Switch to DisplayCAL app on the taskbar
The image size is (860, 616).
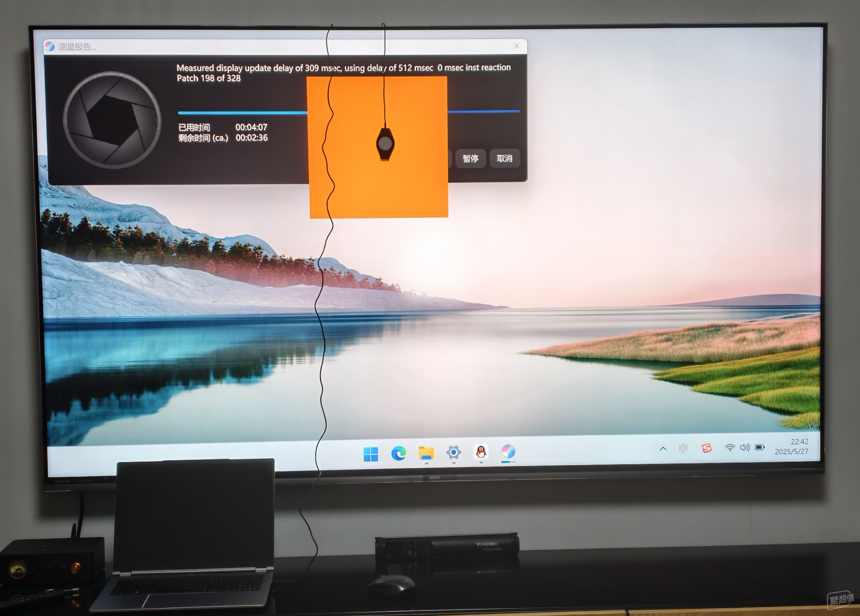(x=508, y=451)
